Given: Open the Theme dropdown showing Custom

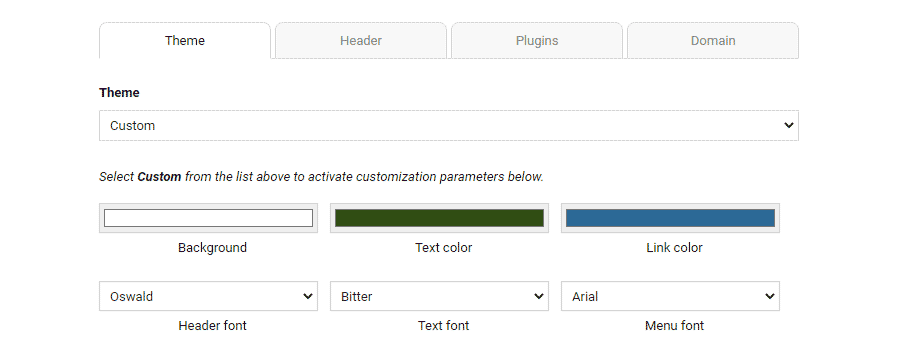Looking at the screenshot, I should click(x=449, y=126).
